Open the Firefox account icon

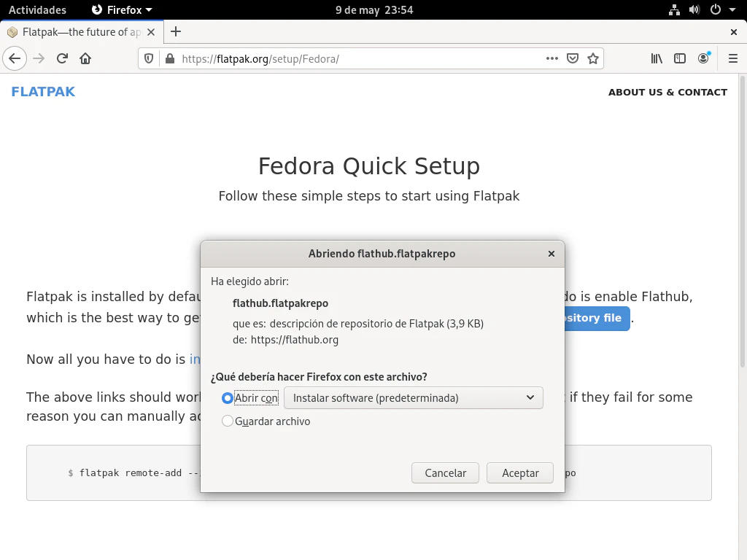[703, 58]
